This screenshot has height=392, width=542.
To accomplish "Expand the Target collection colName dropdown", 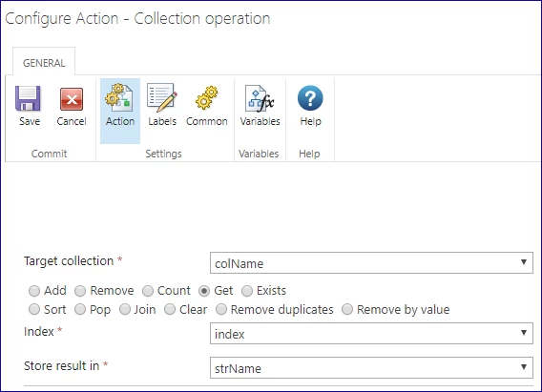I will tap(371, 263).
